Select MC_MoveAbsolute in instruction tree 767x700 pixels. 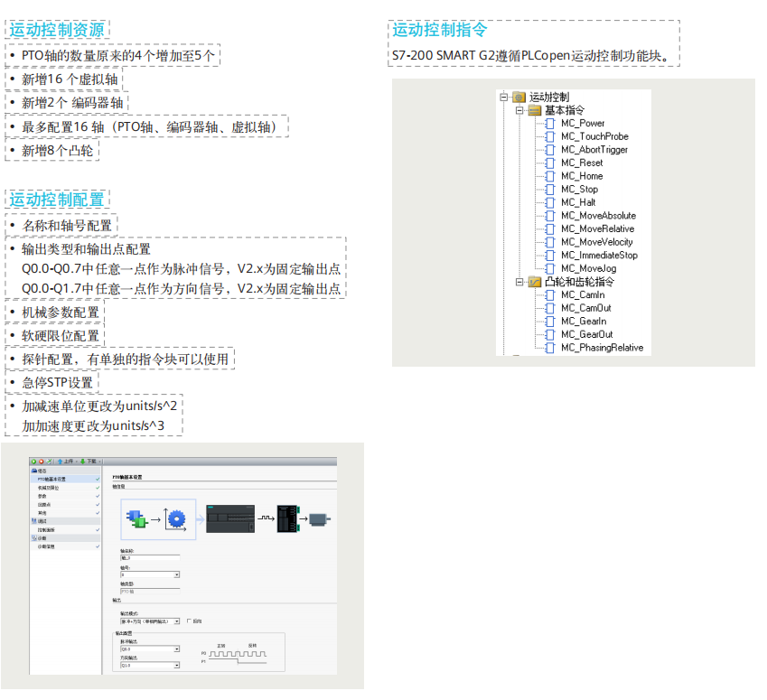pos(597,216)
